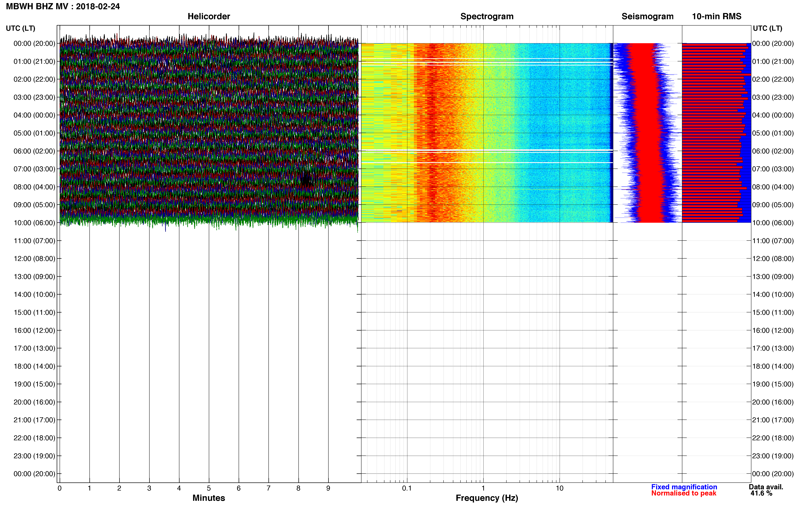Click the '2' tick on Minutes axis
Viewport: 812px width, 508px height.
(x=119, y=488)
